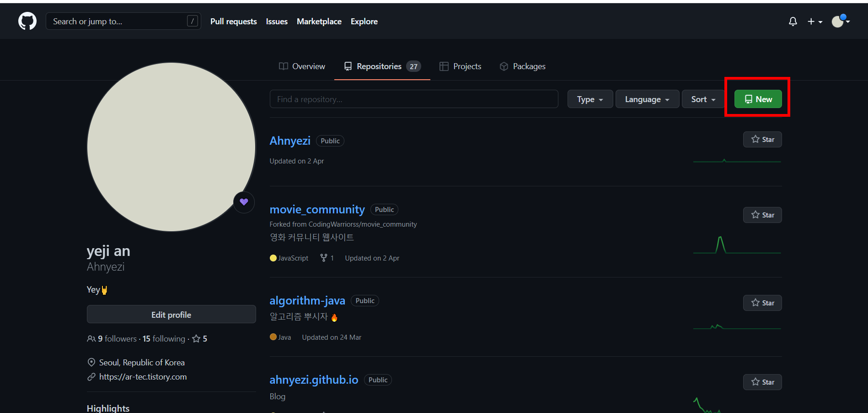Screen dimensions: 868x413
Task: Open the Sort dropdown
Action: [703, 99]
